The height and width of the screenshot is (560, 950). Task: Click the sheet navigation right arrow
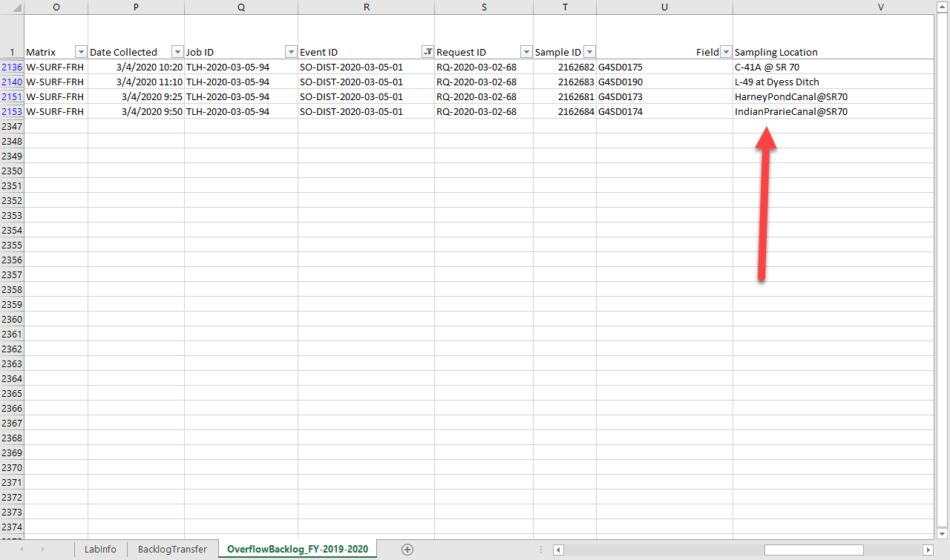point(42,549)
